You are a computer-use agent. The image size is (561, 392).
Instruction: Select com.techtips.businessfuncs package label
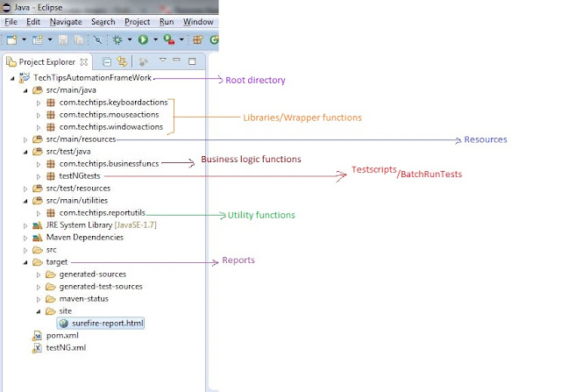click(x=109, y=164)
